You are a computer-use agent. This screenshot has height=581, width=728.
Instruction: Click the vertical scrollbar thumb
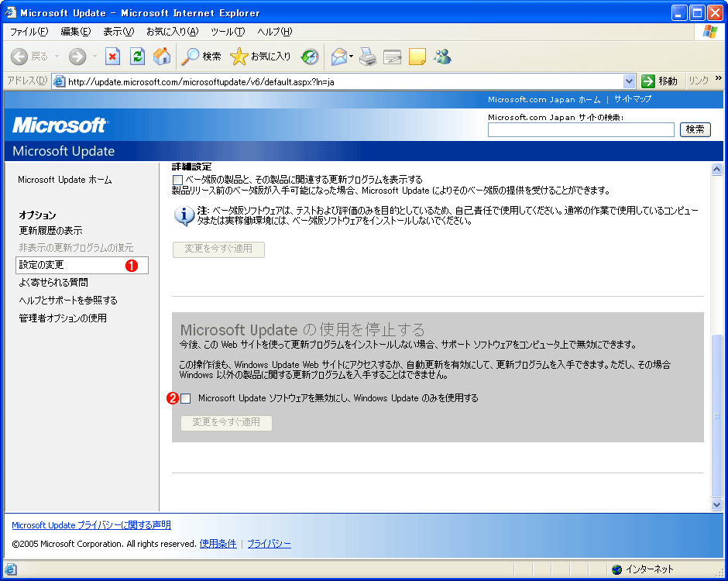[716, 416]
